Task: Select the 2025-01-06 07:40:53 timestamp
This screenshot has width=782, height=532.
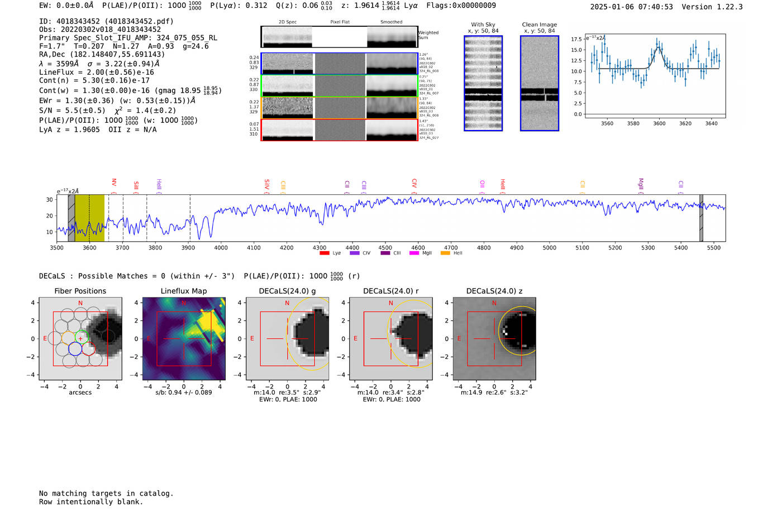Action: point(632,7)
